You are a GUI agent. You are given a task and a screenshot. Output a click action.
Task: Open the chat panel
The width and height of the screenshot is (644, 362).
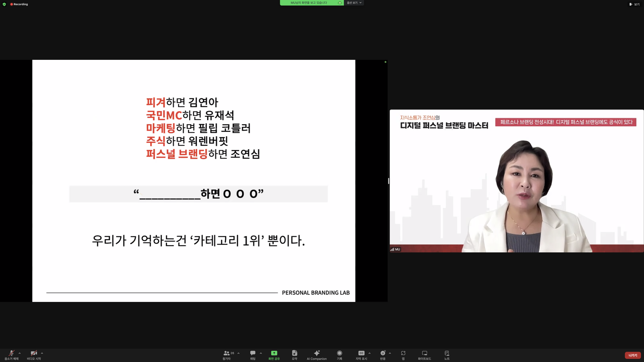tap(252, 353)
